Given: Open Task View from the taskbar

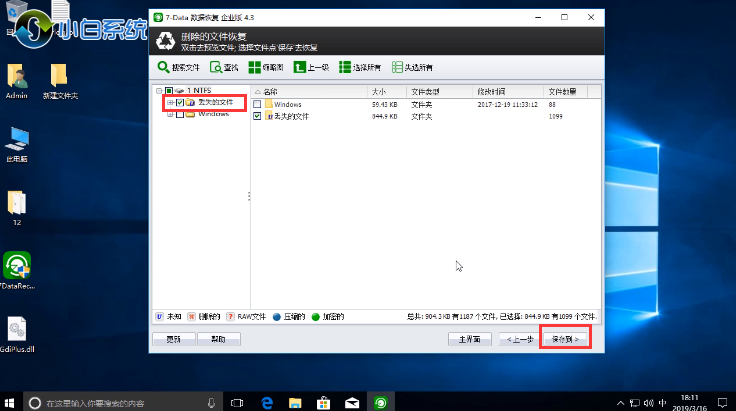Looking at the screenshot, I should point(237,403).
